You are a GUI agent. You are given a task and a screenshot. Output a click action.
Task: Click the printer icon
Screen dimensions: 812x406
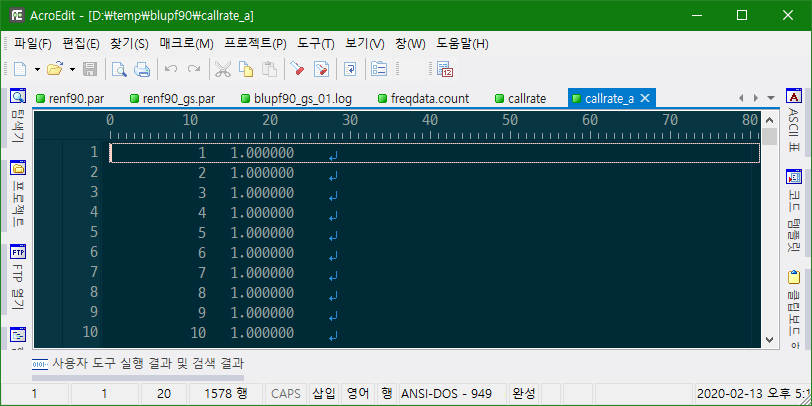(x=142, y=69)
